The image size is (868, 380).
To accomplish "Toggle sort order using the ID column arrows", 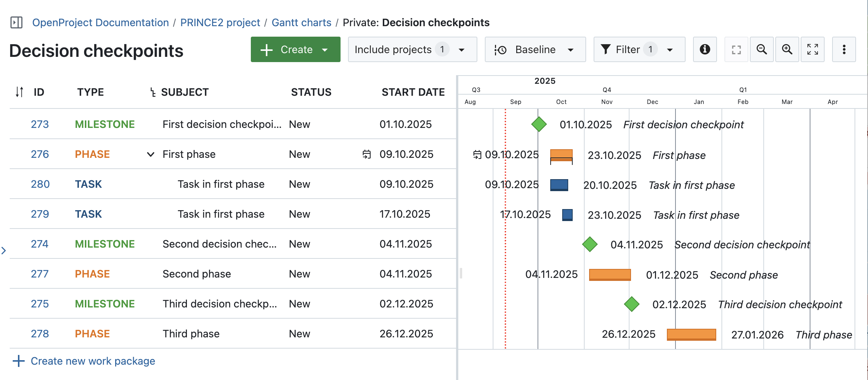I will pyautogui.click(x=19, y=92).
